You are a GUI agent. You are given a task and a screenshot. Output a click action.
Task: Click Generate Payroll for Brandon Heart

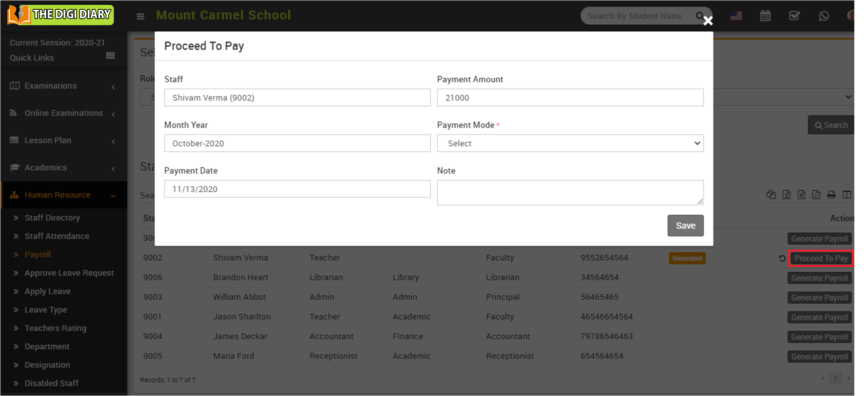819,278
